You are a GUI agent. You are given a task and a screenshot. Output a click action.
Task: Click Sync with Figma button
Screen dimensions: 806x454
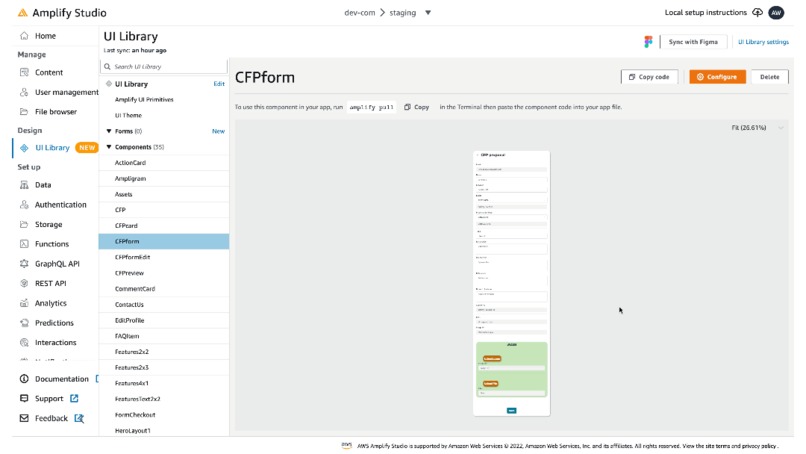click(x=693, y=42)
